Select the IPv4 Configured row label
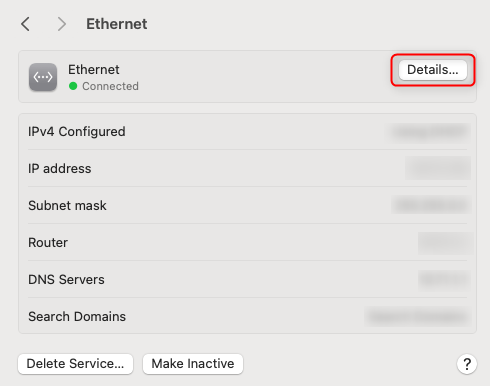Viewport: 490px width, 386px height. click(77, 132)
